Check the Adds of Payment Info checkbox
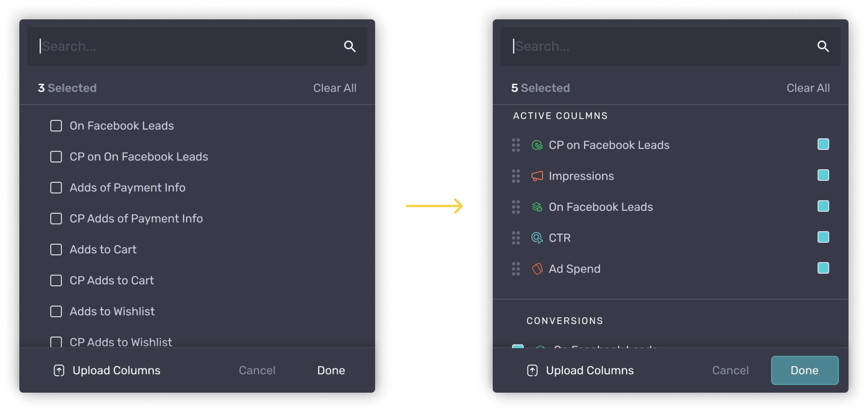 point(56,188)
